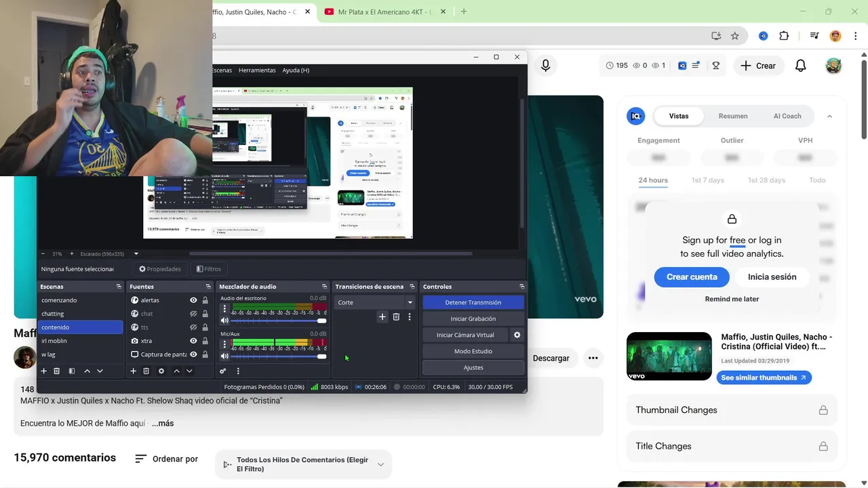Open transition properties three-dot menu
The width and height of the screenshot is (868, 488).
click(x=409, y=317)
